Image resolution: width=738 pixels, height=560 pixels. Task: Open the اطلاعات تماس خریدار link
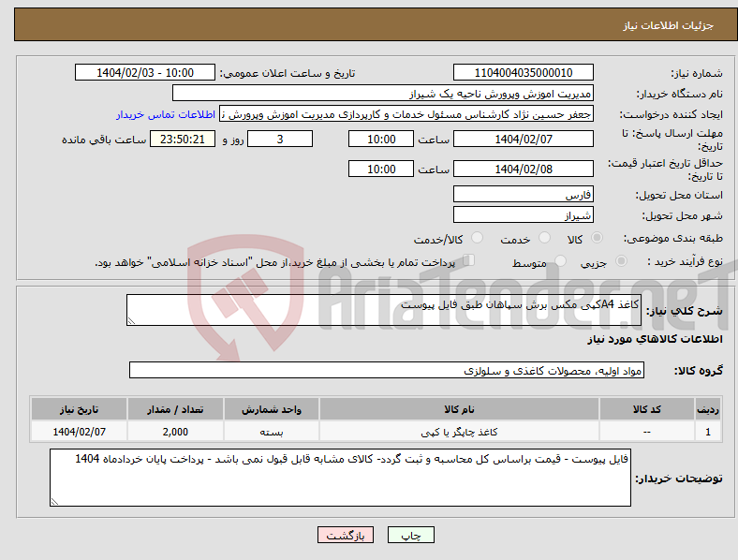pos(166,114)
